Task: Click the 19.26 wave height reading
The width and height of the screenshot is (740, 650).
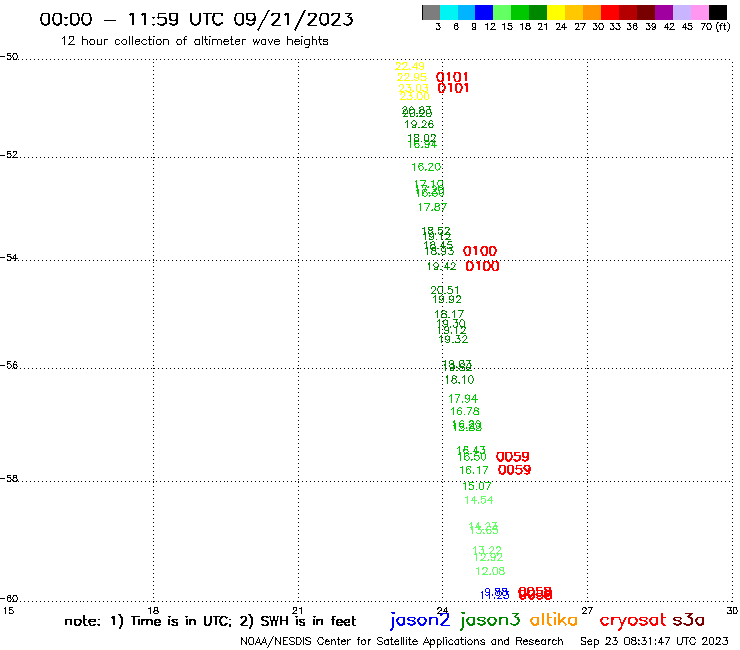Action: [x=419, y=125]
